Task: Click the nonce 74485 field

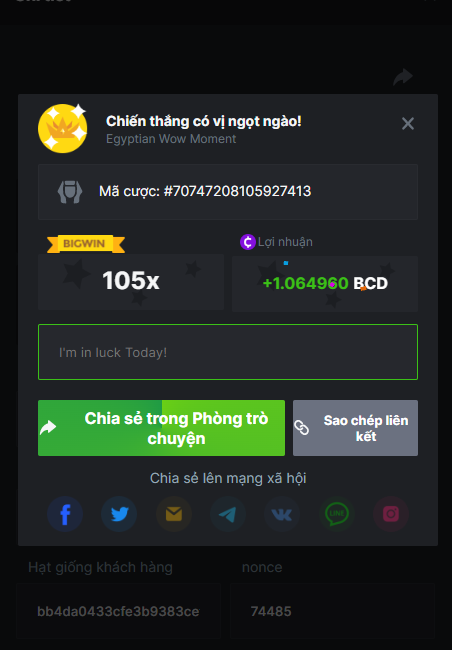Action: (x=333, y=611)
